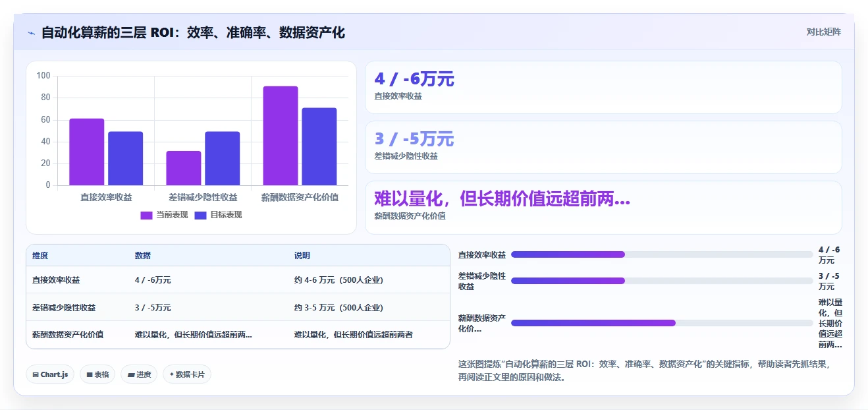Select table row cell 薪酬数据资产化价值
Screen dimensions: 868x410
(x=68, y=335)
